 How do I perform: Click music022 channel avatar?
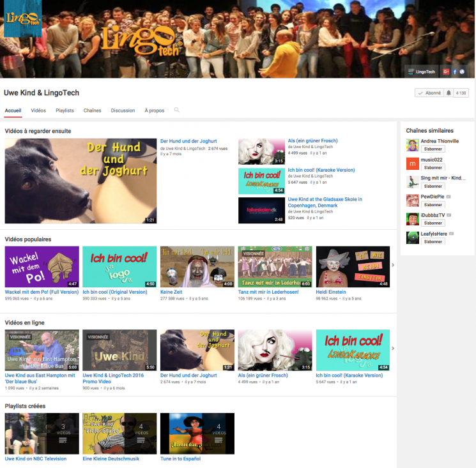[x=413, y=164]
